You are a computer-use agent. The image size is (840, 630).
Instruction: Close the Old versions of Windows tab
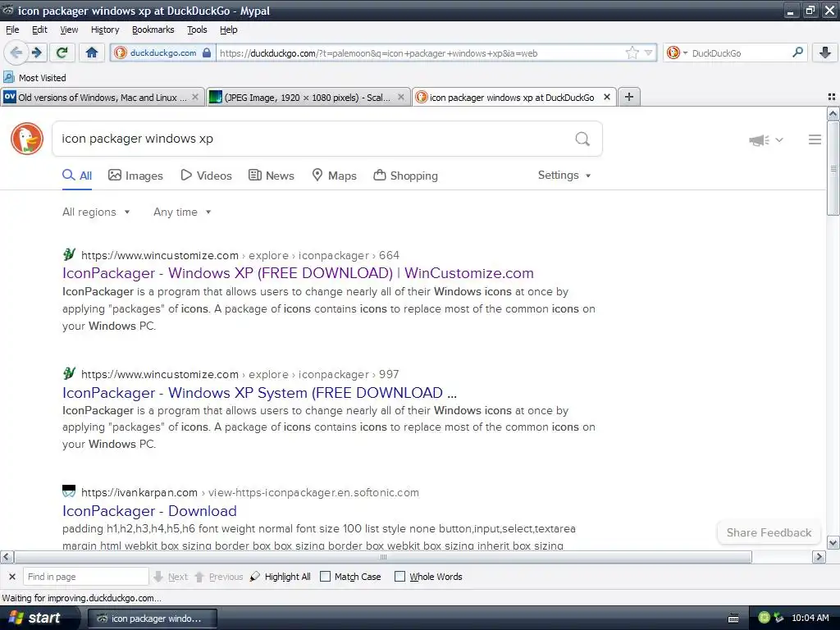[x=195, y=97]
